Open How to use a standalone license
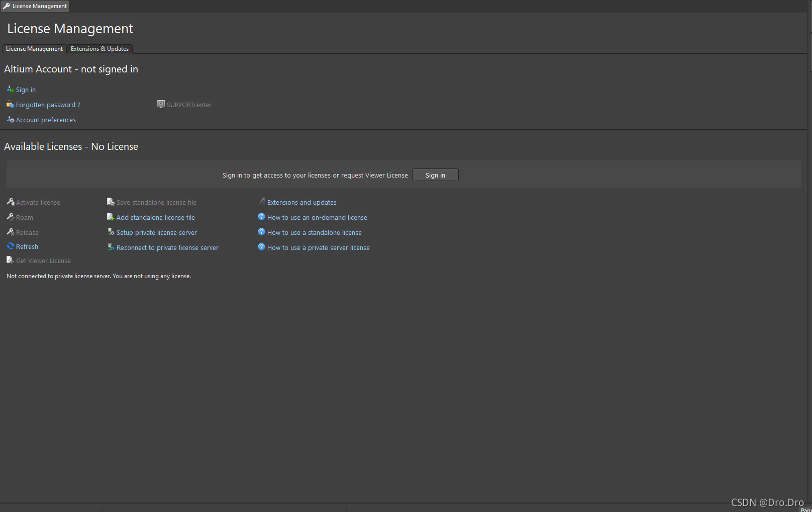This screenshot has width=812, height=512. click(x=315, y=232)
